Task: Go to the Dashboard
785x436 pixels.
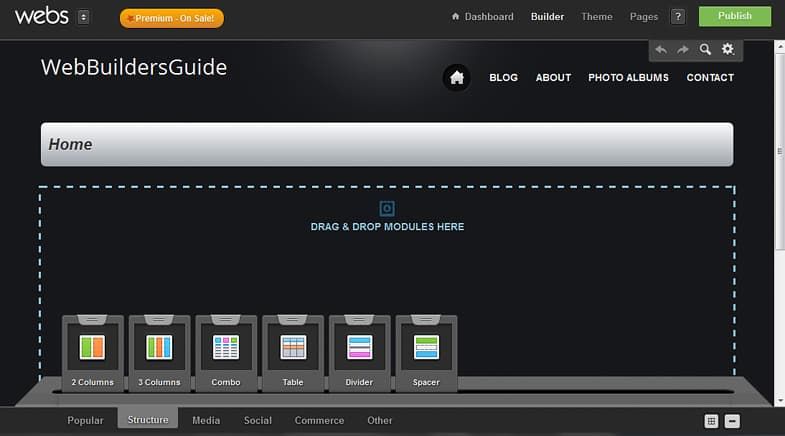Action: click(483, 17)
